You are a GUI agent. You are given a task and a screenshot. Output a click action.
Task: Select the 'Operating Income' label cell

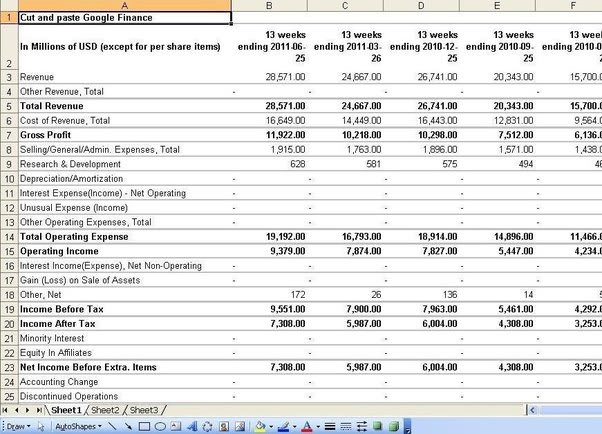click(124, 251)
